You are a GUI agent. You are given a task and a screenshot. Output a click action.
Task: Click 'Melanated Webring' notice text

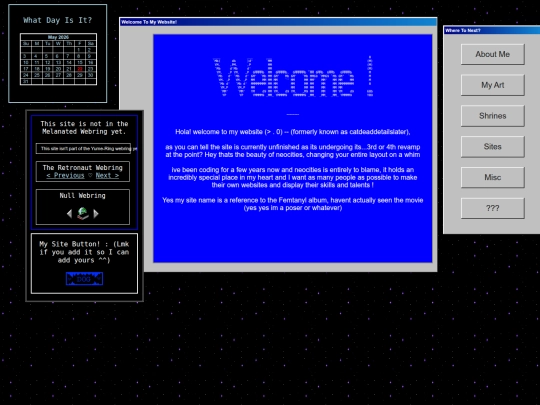point(84,127)
